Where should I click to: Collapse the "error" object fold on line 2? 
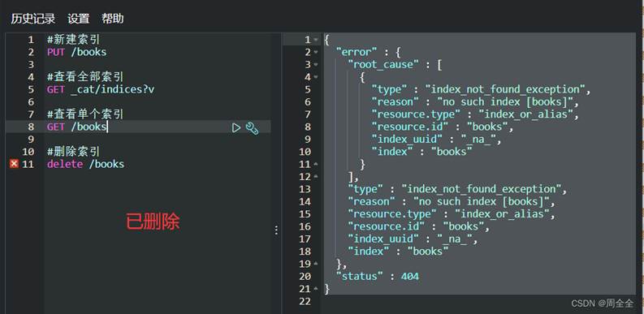(x=316, y=52)
